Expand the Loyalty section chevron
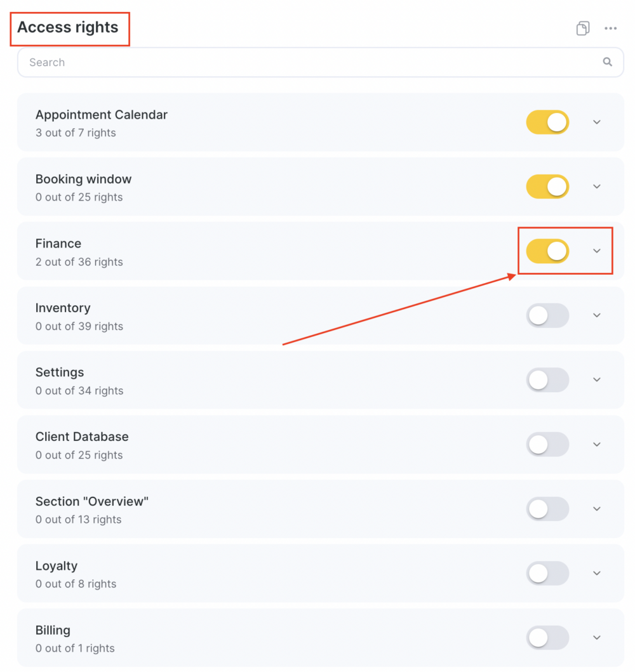Screen dimensions: 635x672 pos(597,573)
